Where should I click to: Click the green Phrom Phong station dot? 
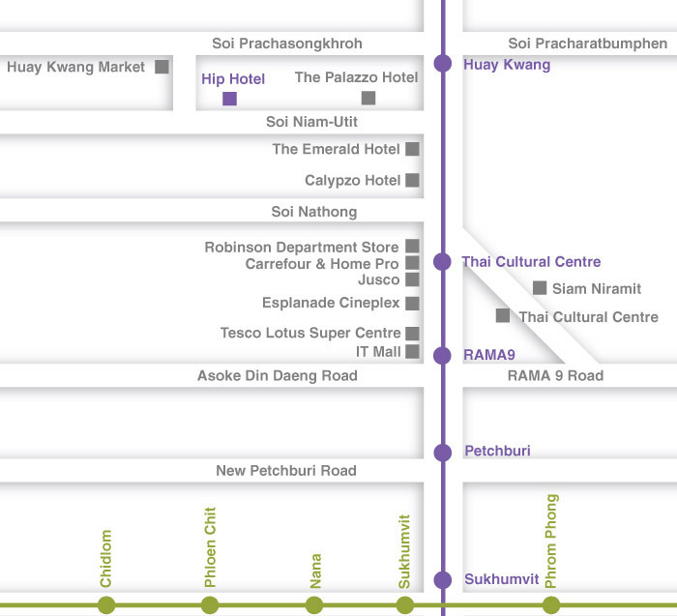point(551,605)
